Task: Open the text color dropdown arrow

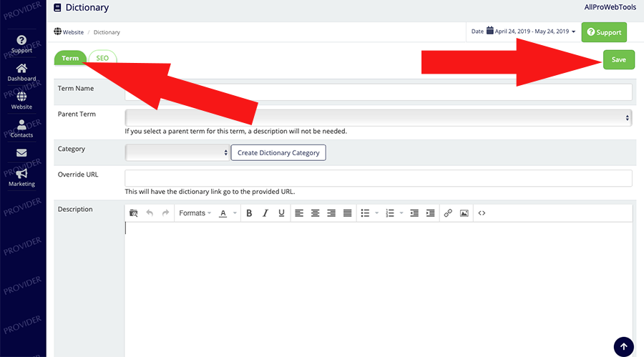Action: click(235, 212)
